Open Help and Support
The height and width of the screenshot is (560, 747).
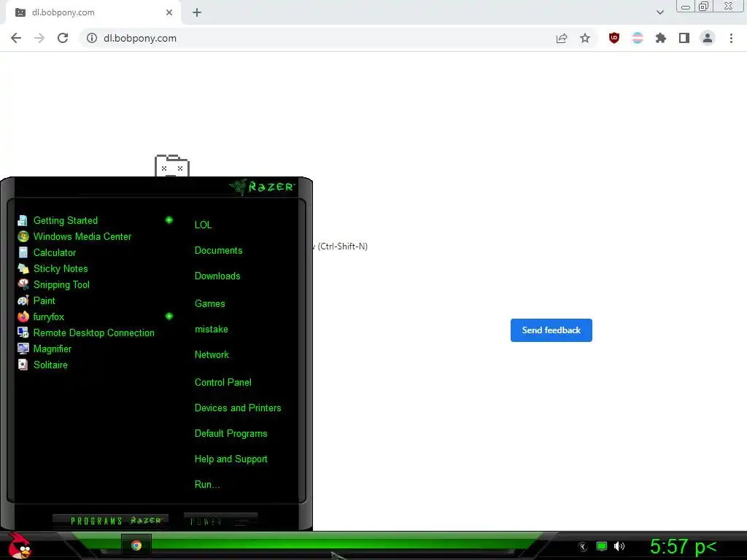(231, 459)
